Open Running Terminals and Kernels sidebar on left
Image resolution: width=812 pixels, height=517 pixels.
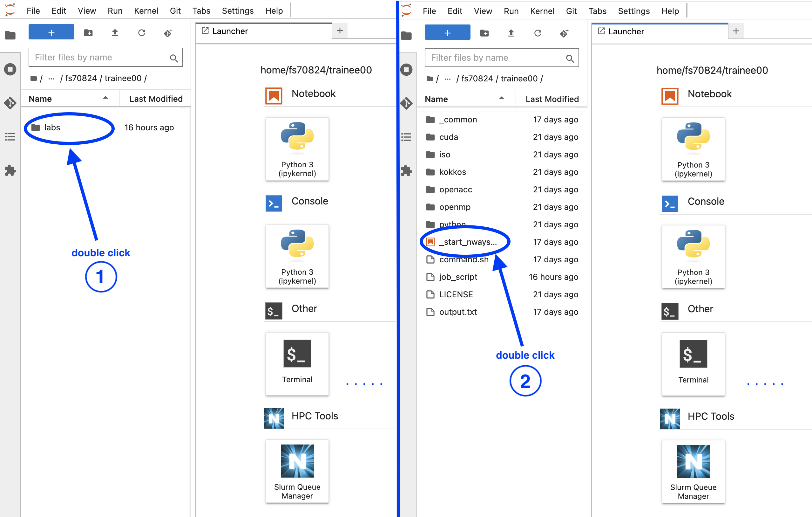coord(10,70)
